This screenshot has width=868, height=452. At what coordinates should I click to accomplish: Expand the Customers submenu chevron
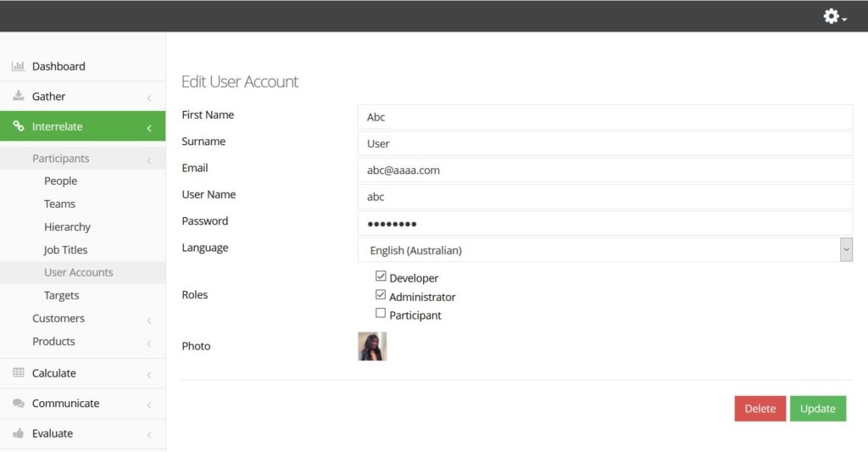149,321
